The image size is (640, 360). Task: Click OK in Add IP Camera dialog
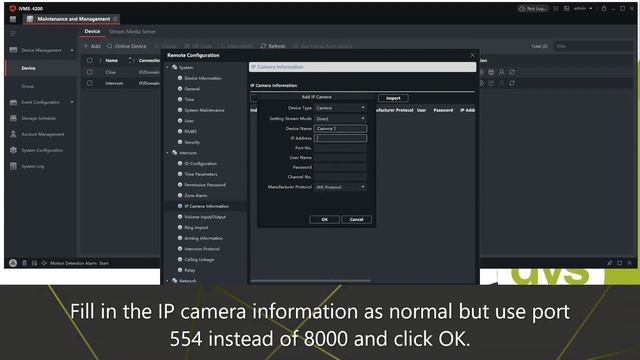click(x=324, y=220)
